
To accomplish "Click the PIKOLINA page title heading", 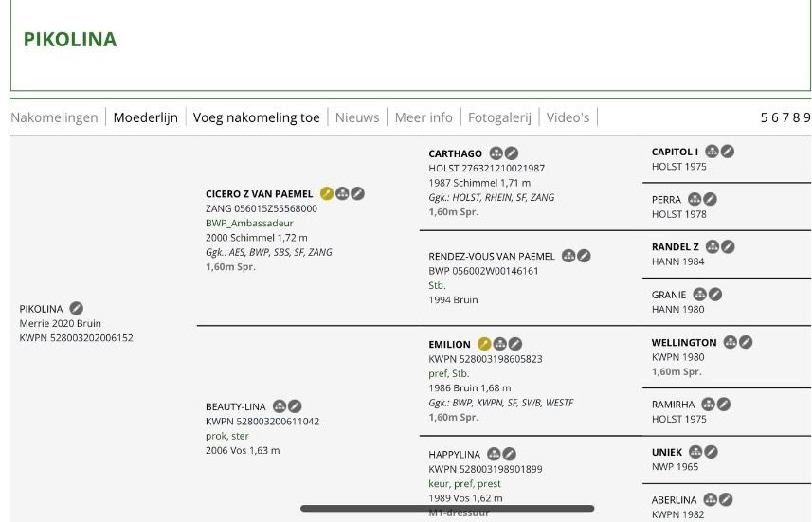I will tap(70, 40).
